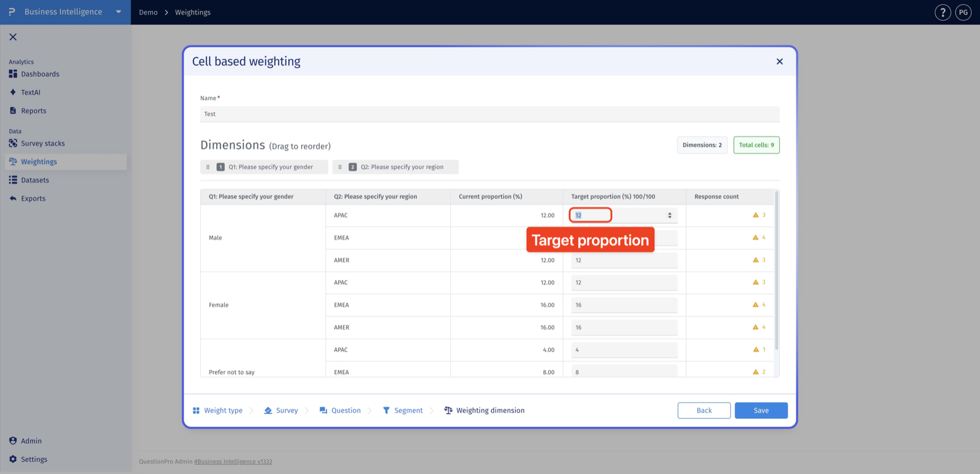Click the Female gender row label
980x474 pixels.
click(219, 305)
